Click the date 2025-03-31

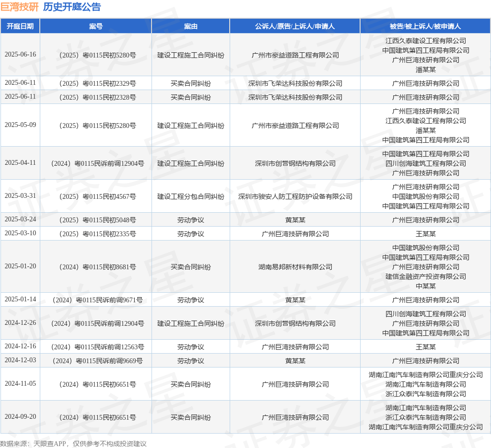(x=20, y=196)
